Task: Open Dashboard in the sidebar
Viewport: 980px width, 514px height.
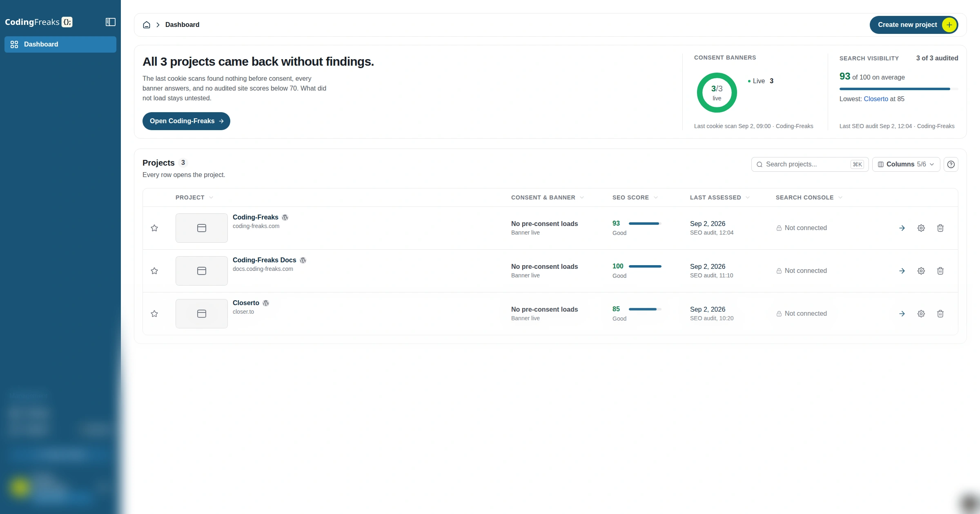Action: point(60,44)
